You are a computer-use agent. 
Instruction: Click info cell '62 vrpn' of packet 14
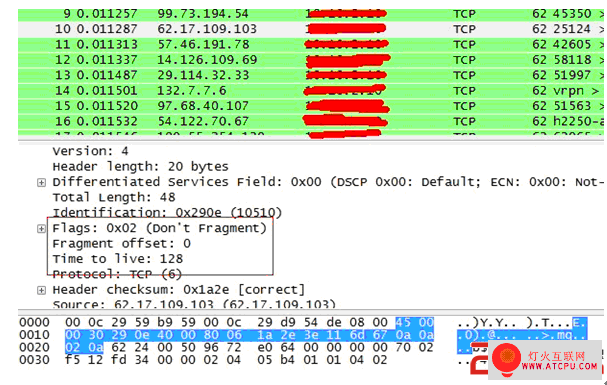click(x=565, y=91)
